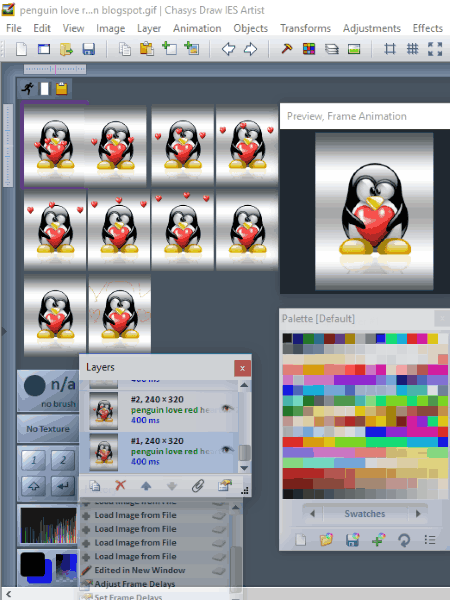Click the paperclip attach icon in the Layers panel
Image resolution: width=450 pixels, height=600 pixels.
coord(197,486)
